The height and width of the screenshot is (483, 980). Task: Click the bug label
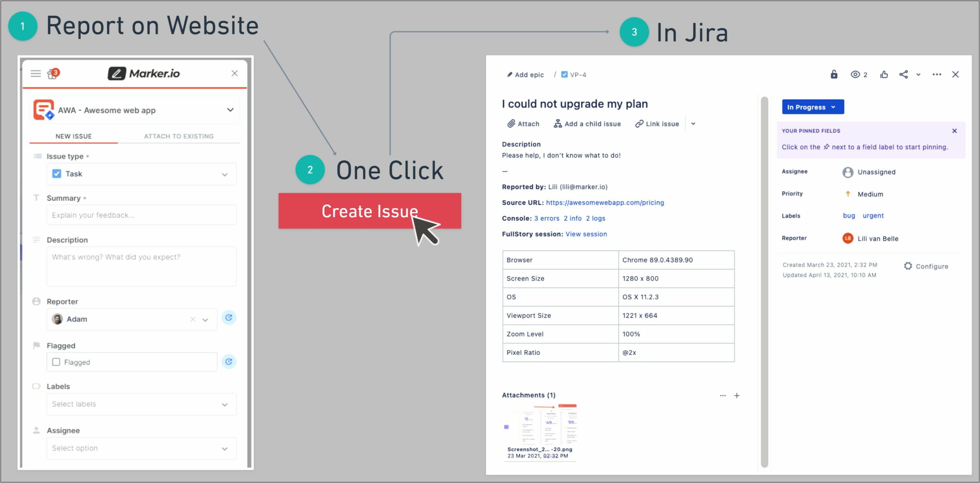coord(849,216)
